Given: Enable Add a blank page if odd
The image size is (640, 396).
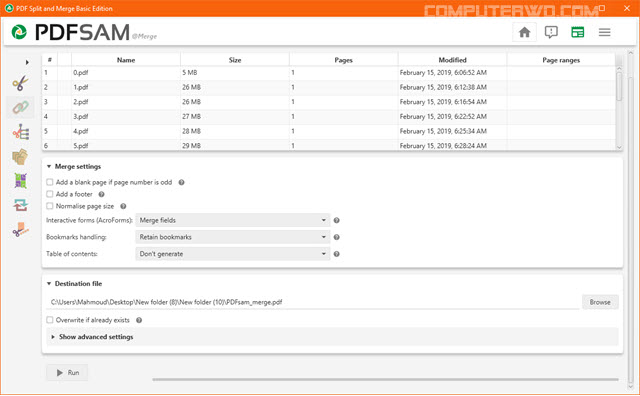Looking at the screenshot, I should point(50,182).
